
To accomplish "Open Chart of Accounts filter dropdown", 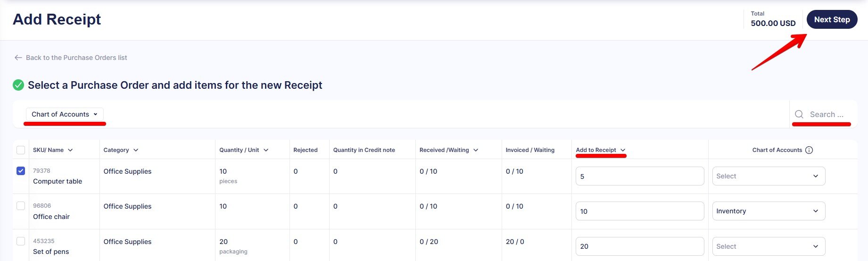I will (65, 114).
